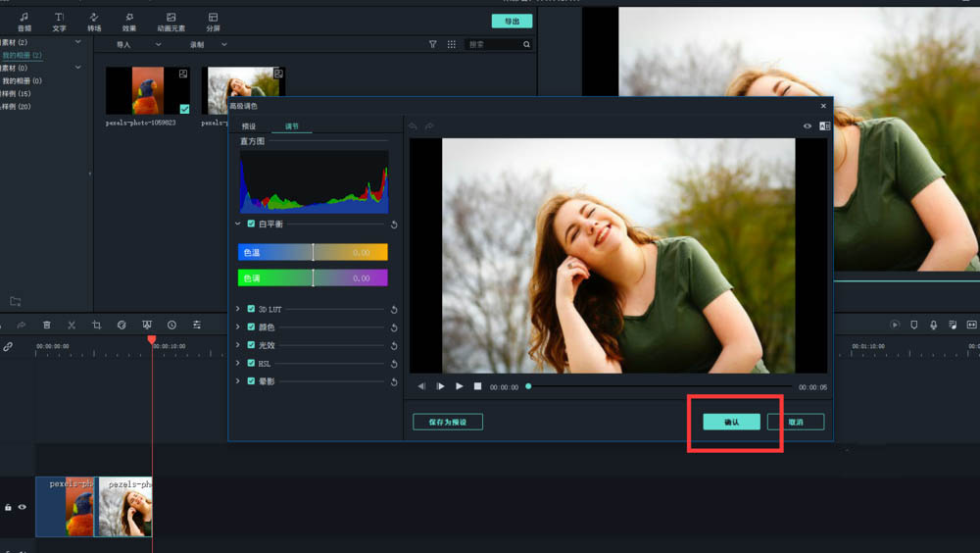The width and height of the screenshot is (980, 553).
Task: Click the timeline color palette icon
Action: [122, 326]
